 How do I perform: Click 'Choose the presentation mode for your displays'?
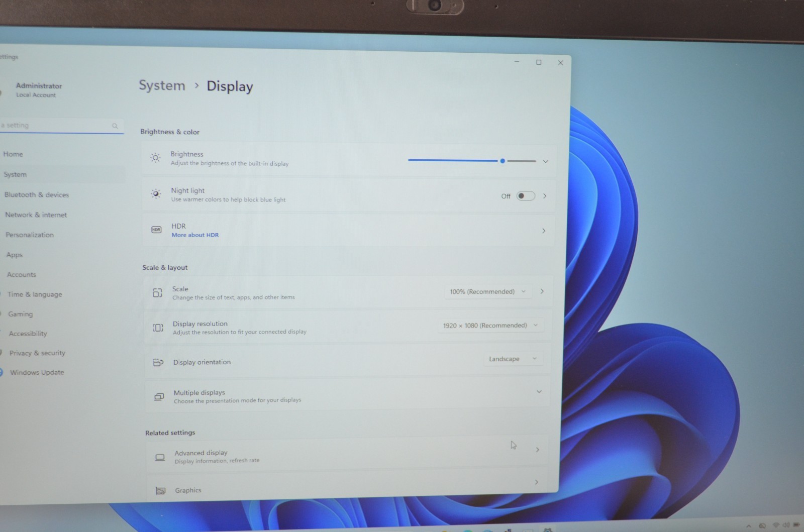(237, 400)
